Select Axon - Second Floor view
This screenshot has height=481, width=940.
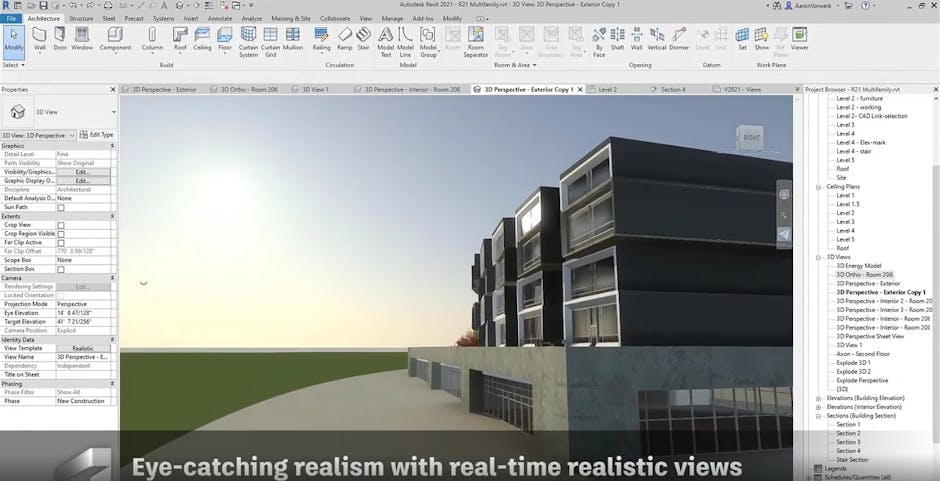pyautogui.click(x=863, y=354)
